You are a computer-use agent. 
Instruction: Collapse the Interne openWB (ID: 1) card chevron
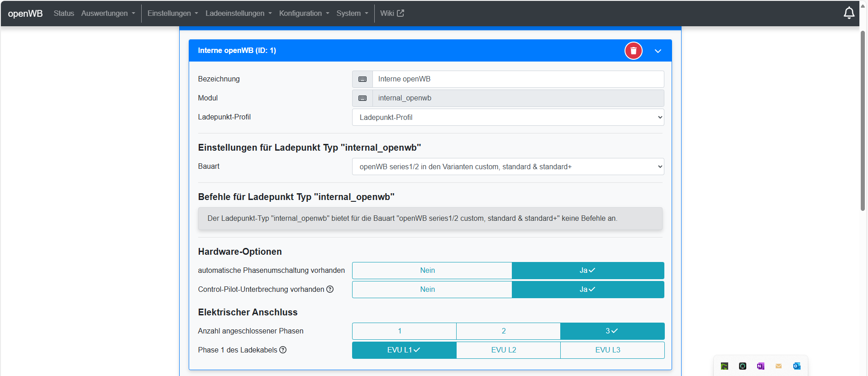coord(658,51)
